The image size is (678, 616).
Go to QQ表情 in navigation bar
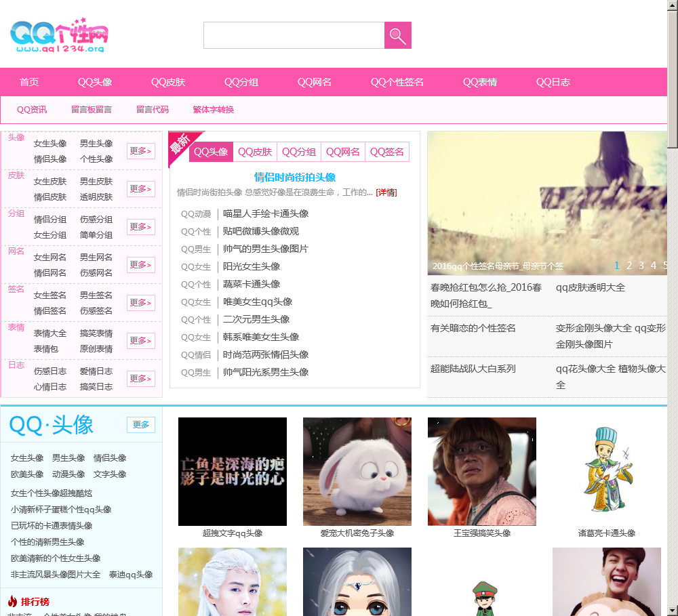point(480,82)
